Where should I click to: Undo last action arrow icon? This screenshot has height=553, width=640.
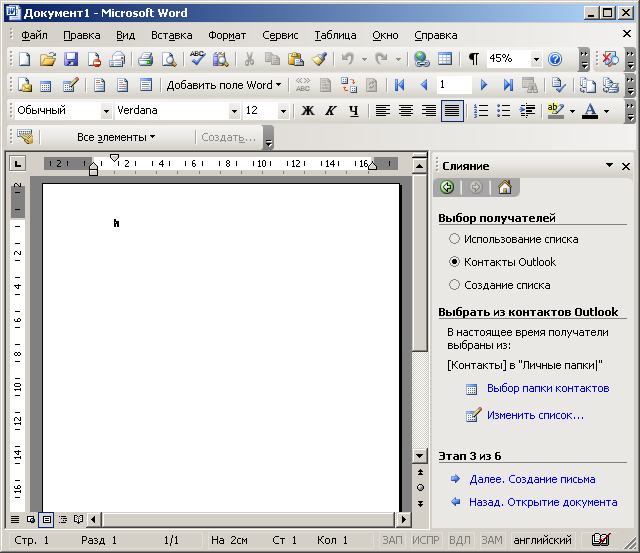(x=347, y=60)
